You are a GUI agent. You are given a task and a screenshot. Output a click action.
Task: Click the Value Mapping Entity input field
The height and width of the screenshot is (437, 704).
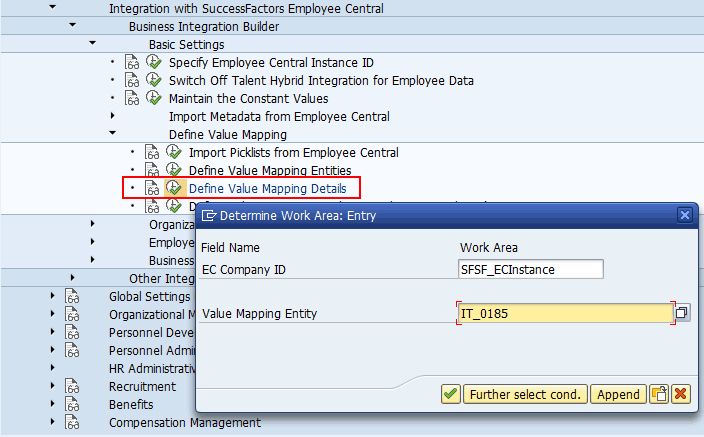click(565, 314)
